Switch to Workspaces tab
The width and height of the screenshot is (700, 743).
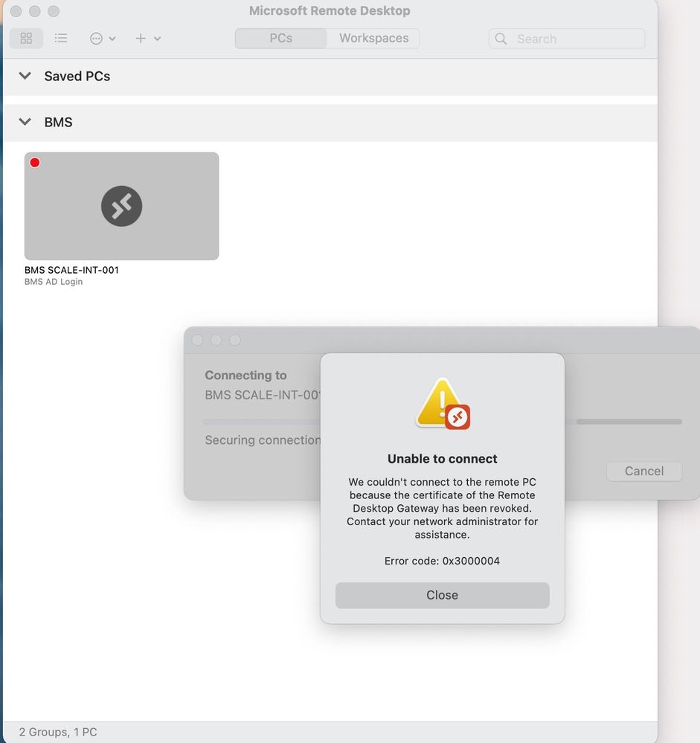(x=374, y=39)
